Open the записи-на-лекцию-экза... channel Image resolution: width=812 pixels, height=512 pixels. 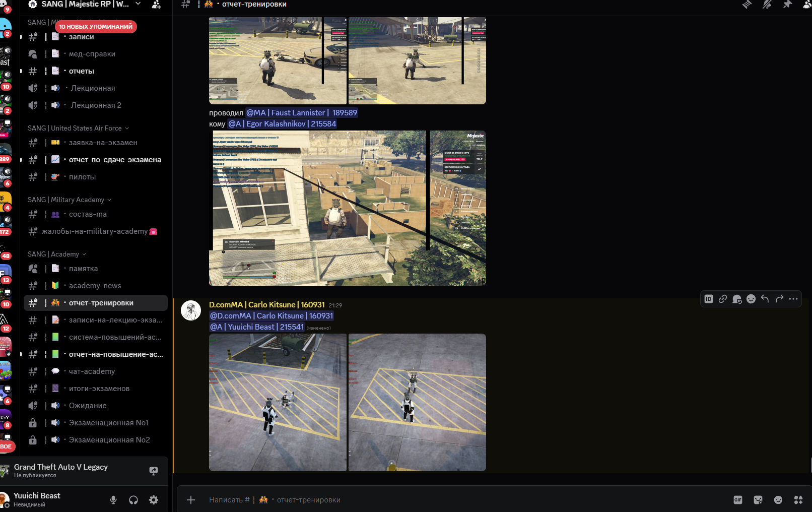(96, 320)
